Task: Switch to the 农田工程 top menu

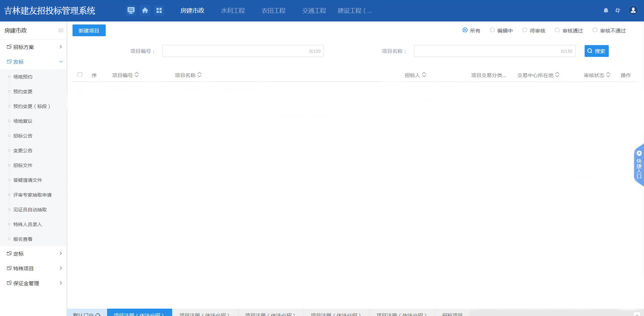Action: tap(274, 11)
